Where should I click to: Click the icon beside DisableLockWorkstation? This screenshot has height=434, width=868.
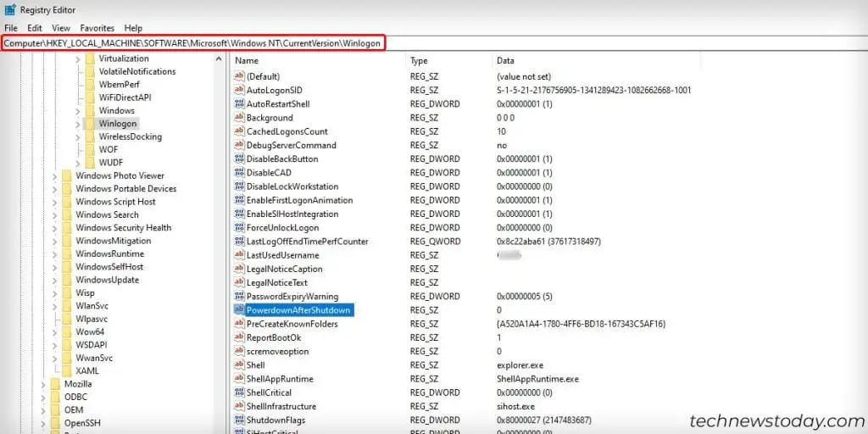point(239,186)
